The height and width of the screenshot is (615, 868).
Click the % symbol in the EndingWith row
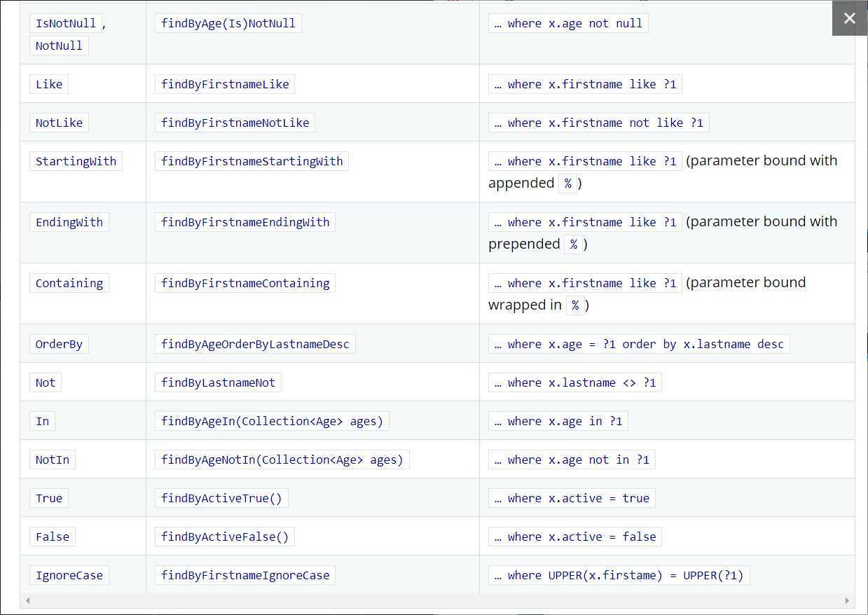click(574, 244)
